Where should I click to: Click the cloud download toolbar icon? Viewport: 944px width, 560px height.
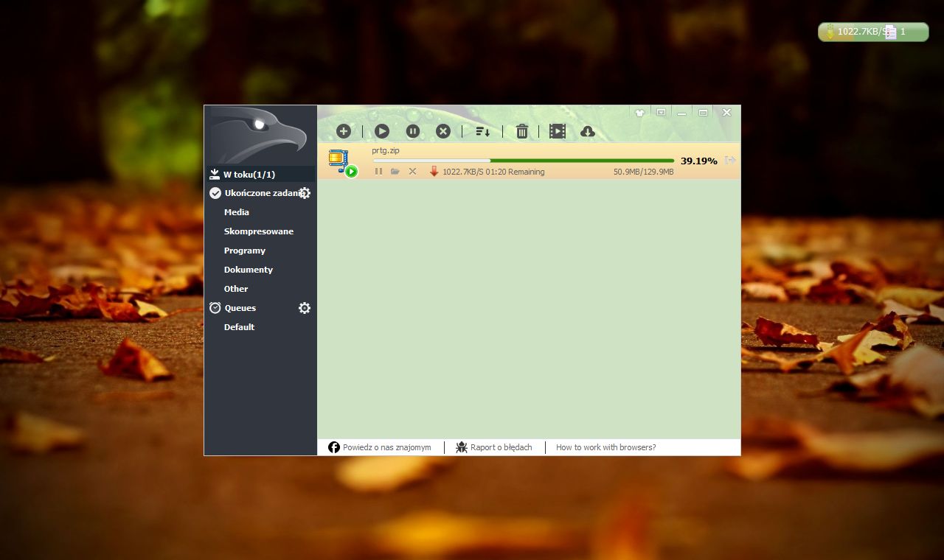pos(588,131)
